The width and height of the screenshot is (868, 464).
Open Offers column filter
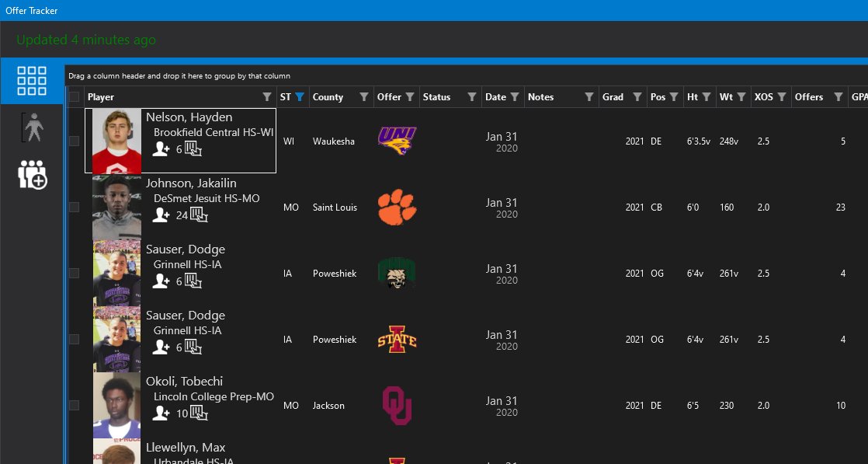pyautogui.click(x=838, y=97)
